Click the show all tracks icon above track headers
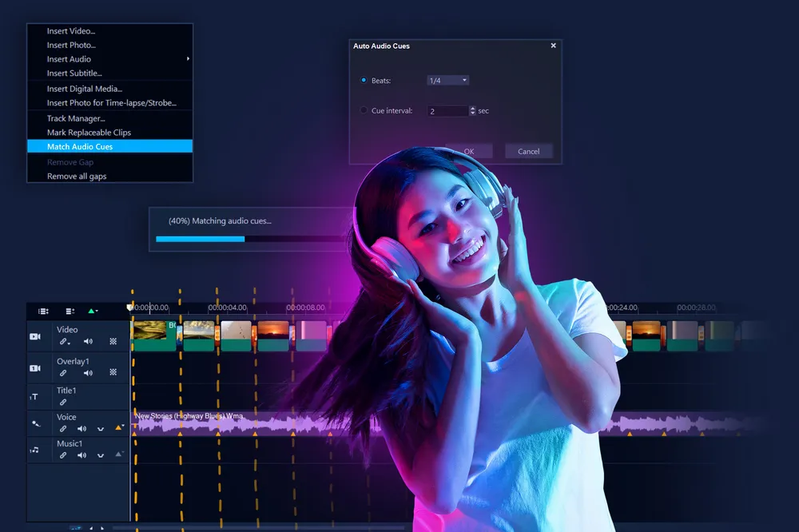This screenshot has height=532, width=799. (x=43, y=311)
